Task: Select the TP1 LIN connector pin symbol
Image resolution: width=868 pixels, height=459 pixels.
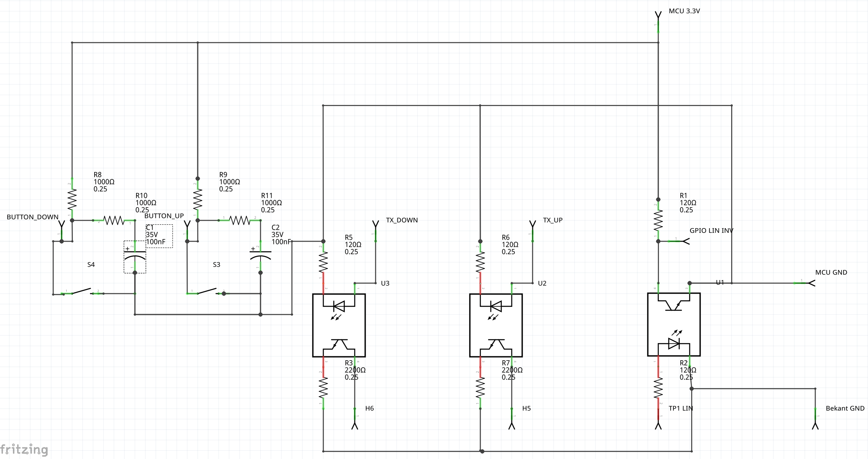Action: 658,419
